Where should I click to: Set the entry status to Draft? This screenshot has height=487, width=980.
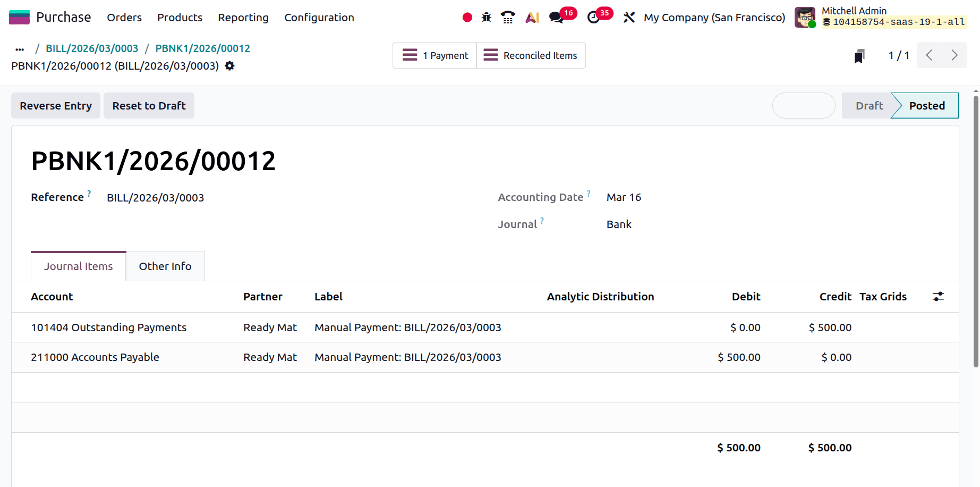tap(870, 105)
